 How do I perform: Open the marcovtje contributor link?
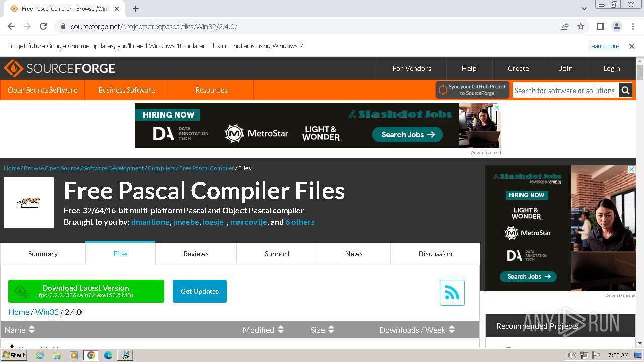pyautogui.click(x=249, y=222)
